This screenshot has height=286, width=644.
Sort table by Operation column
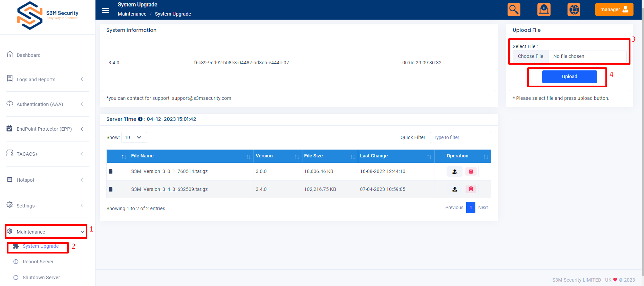463,156
